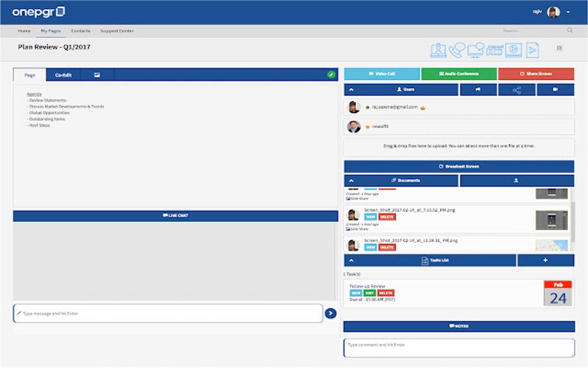
Task: Start a Video Call from the top toolbar icon
Action: [439, 50]
